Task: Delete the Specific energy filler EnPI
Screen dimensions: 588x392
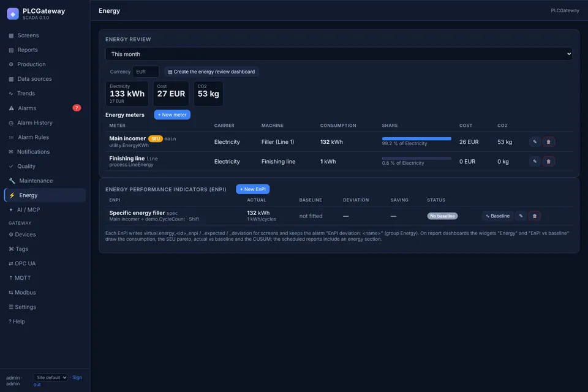Action: 535,216
